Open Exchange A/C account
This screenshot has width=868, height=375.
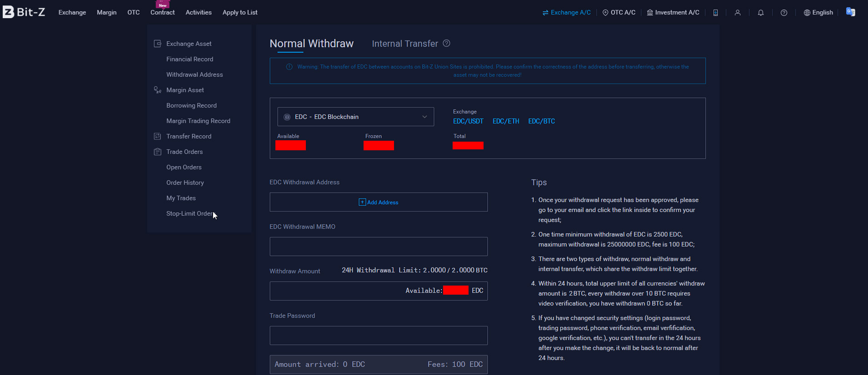pos(567,13)
